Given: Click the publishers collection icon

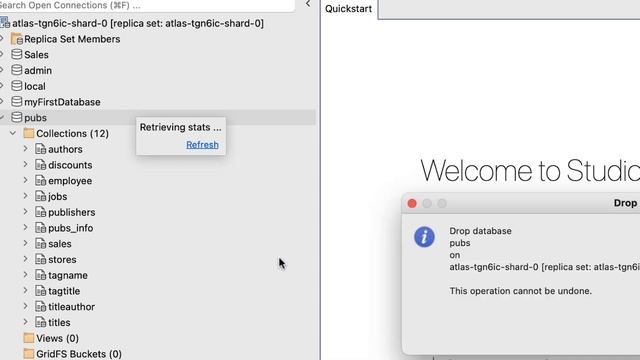Looking at the screenshot, I should (x=40, y=212).
